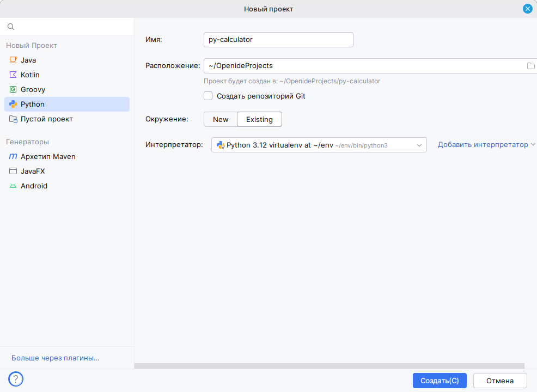Open the more via plugins link
This screenshot has width=537, height=392.
[56, 358]
